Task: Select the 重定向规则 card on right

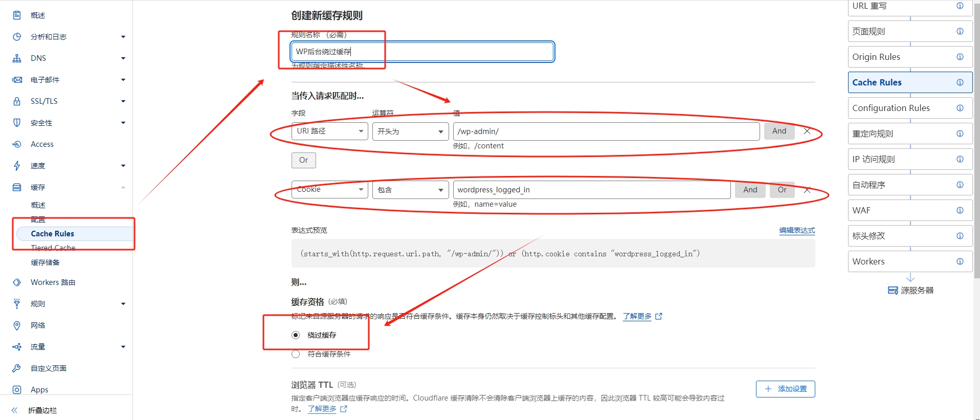Action: [x=910, y=134]
